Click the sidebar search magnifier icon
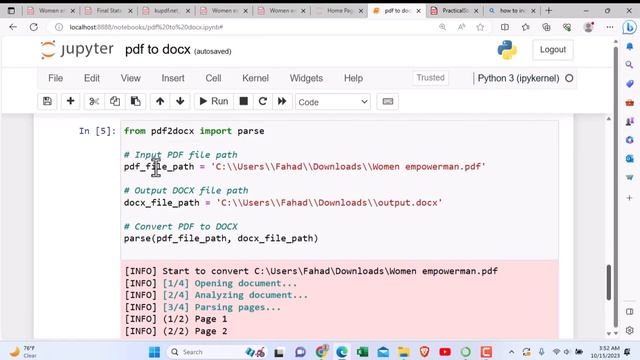 [629, 64]
